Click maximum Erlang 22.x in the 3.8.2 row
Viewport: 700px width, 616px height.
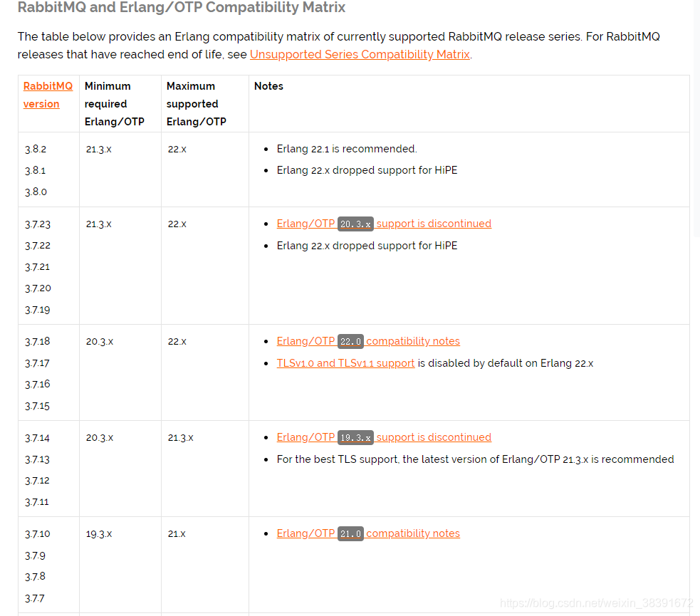pos(177,149)
